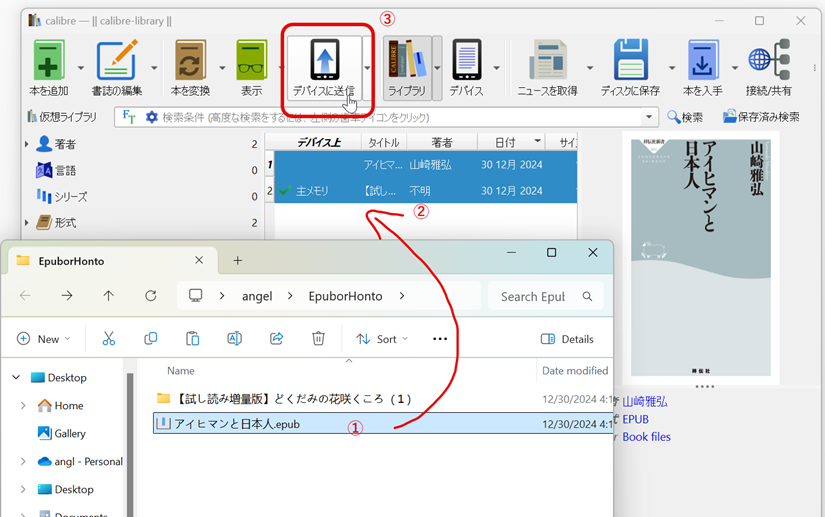
Task: Add a new Explorer tab
Action: pyautogui.click(x=237, y=260)
